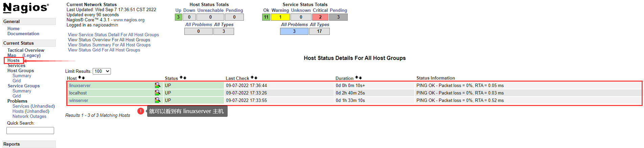The width and height of the screenshot is (644, 148).
Task: Open Tactical Overview
Action: point(26,50)
